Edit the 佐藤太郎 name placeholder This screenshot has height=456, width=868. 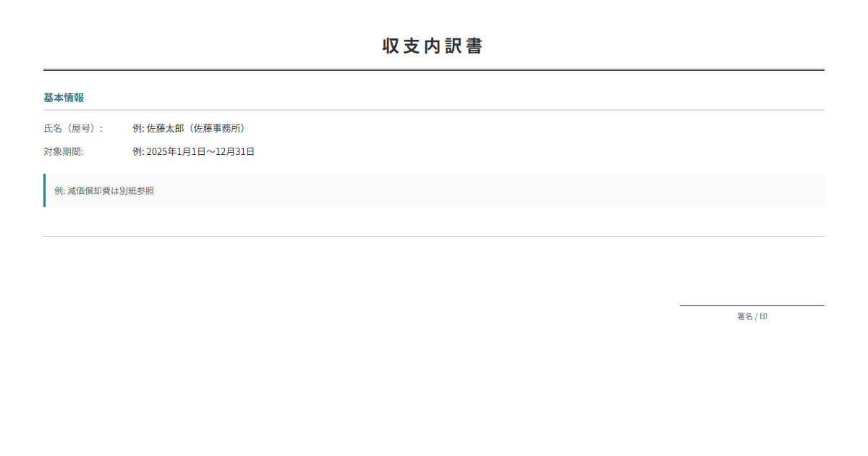coord(166,129)
